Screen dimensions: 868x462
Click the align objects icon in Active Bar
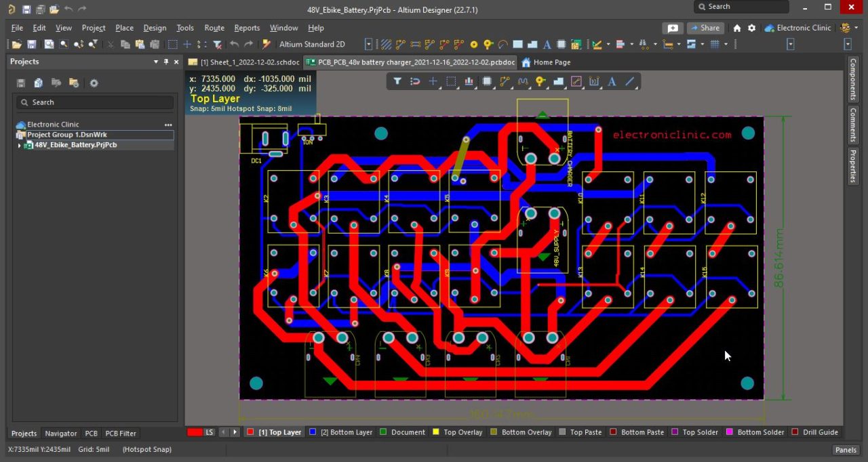click(x=469, y=81)
